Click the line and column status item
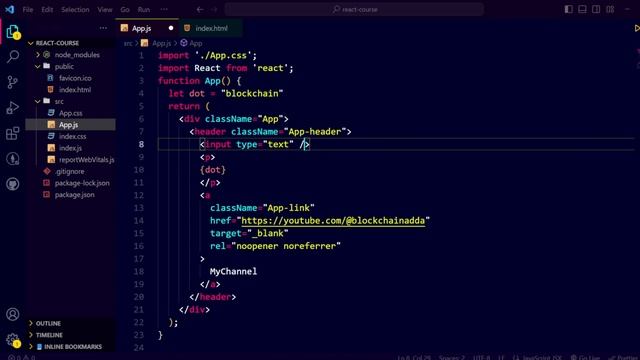Screen dimensions: 640x360 [414, 357]
